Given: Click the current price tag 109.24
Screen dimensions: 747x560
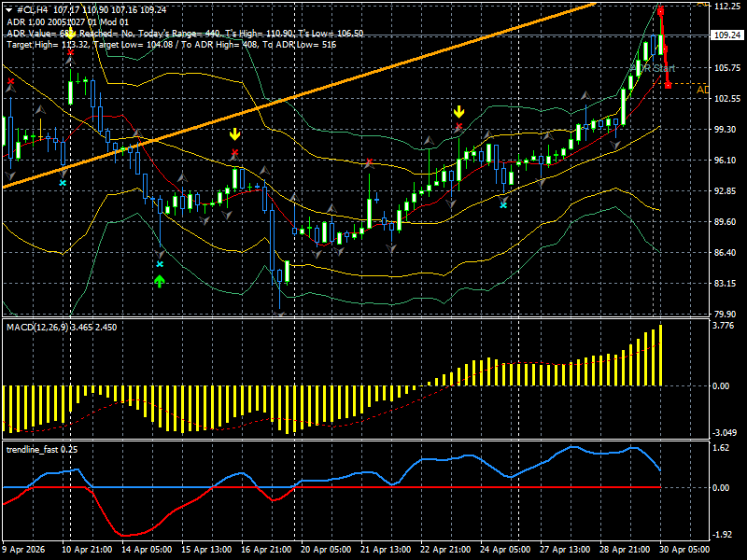Looking at the screenshot, I should pos(727,35).
